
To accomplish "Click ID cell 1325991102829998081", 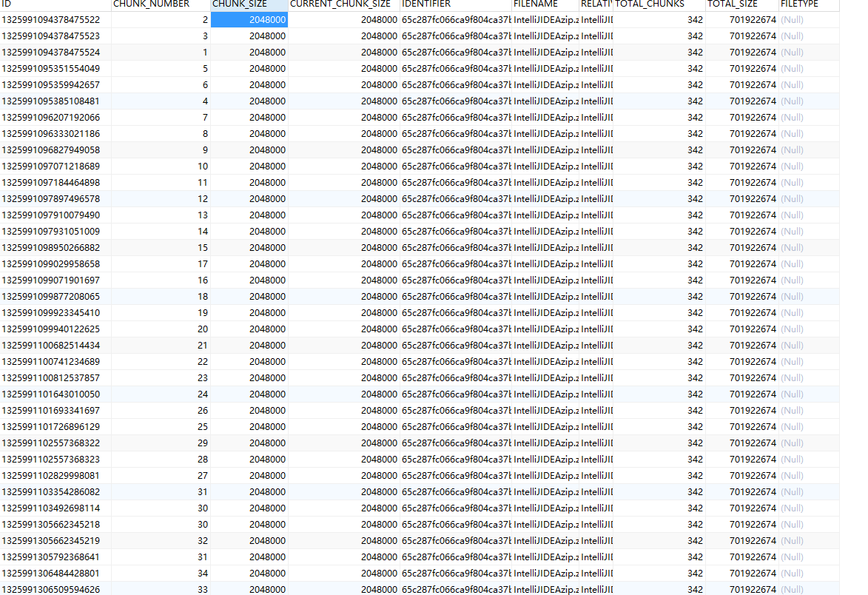I will [55, 475].
